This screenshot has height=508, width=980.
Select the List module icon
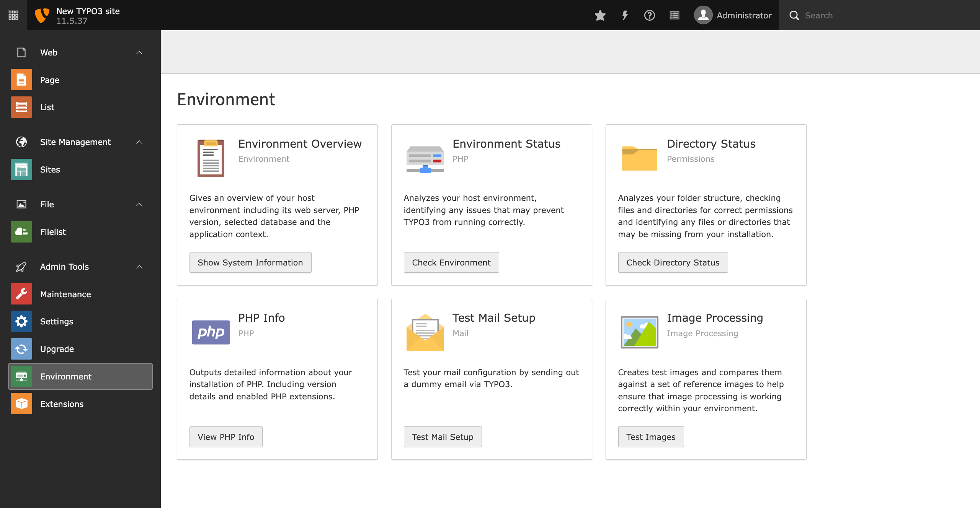[x=21, y=107]
